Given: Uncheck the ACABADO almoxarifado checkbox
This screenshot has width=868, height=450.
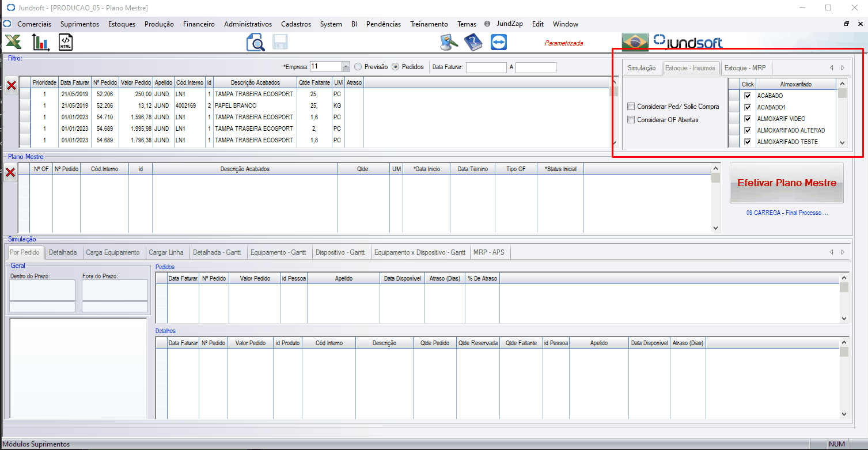Looking at the screenshot, I should 748,96.
